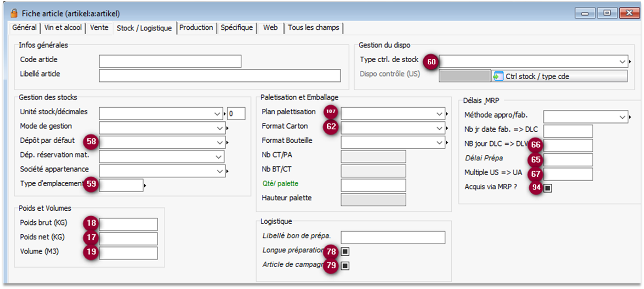644x289 pixels.
Task: Click the small arrow beside Type d'emplacement field
Action: coord(145,186)
